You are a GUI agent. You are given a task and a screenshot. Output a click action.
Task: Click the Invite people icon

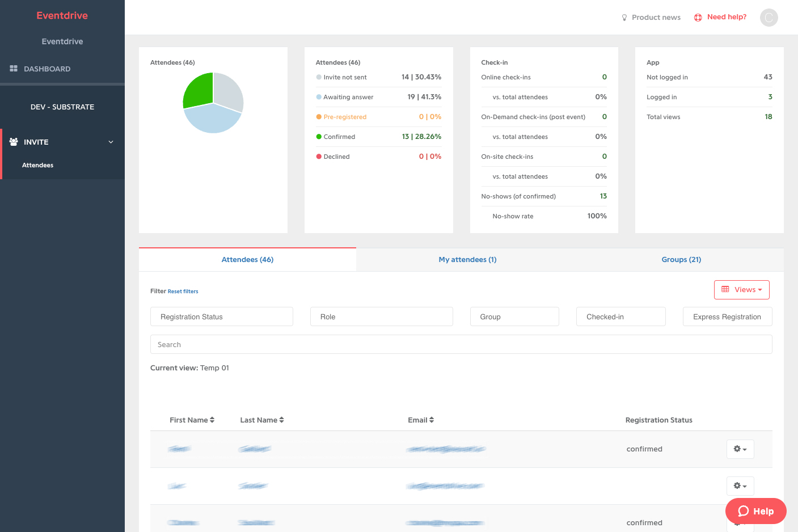tap(14, 142)
